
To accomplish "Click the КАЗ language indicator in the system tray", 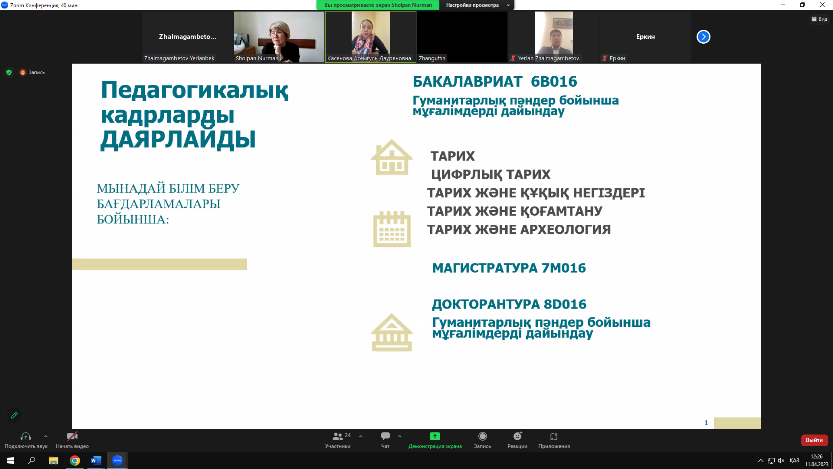I will [794, 461].
